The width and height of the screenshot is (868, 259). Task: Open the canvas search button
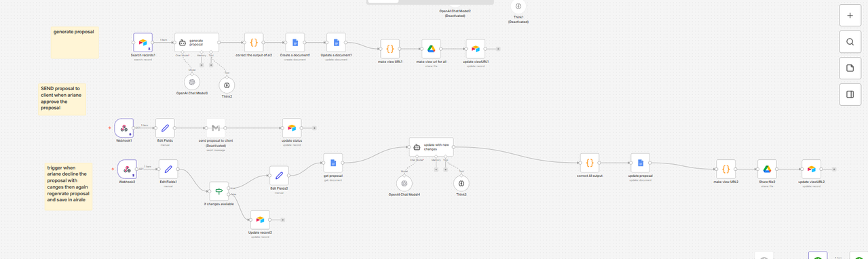pos(850,42)
